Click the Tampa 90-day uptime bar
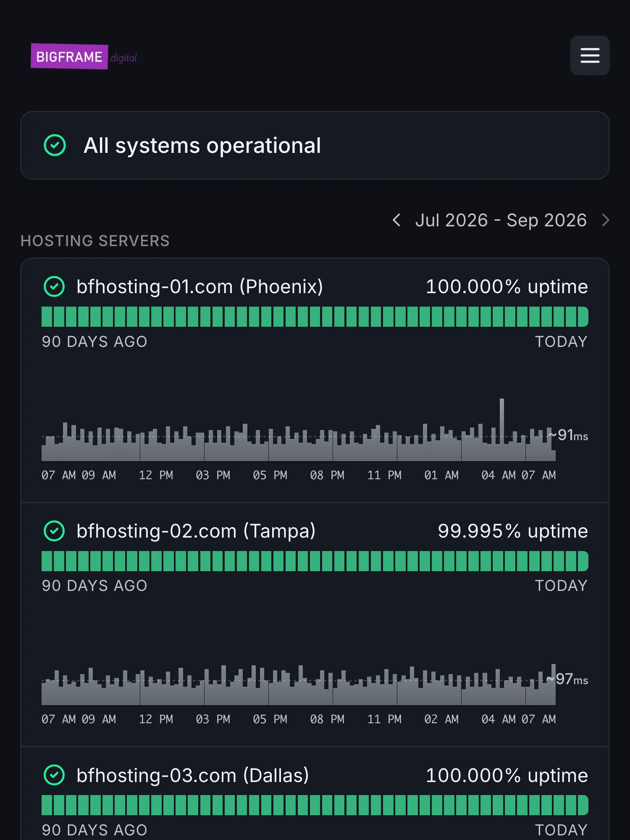The image size is (630, 840). (315, 561)
